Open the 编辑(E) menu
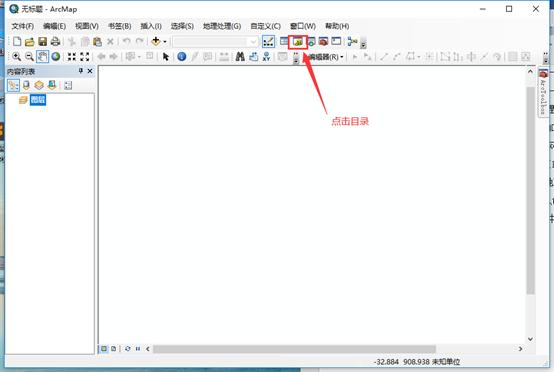The width and height of the screenshot is (554, 372). tap(54, 26)
